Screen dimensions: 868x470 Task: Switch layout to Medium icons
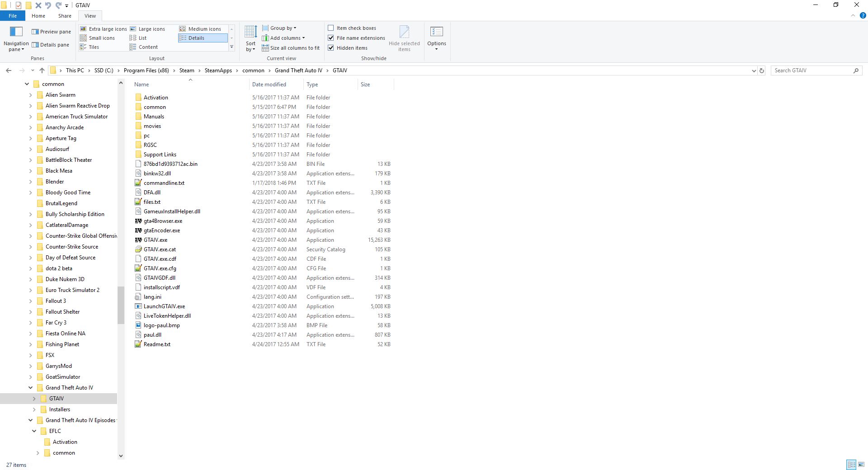[x=200, y=29]
